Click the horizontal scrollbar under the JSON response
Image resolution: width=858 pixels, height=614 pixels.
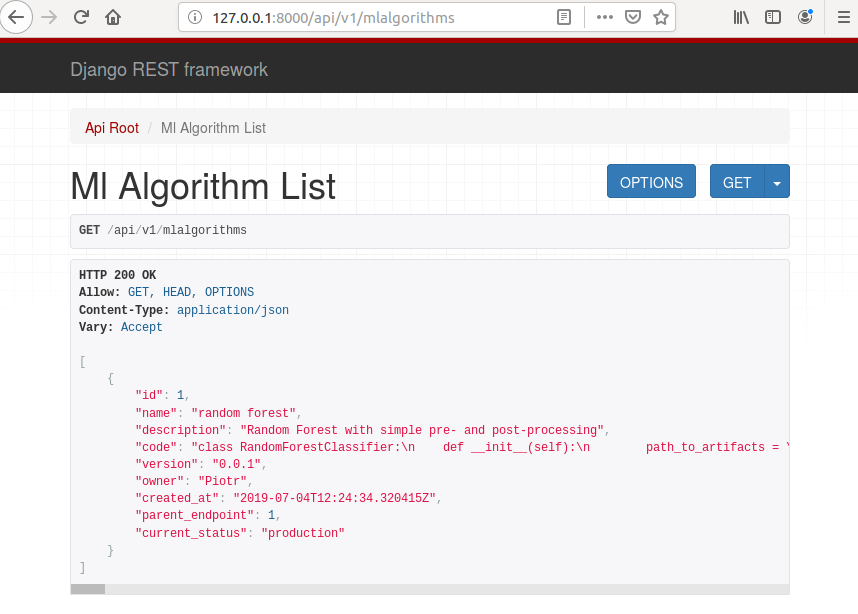430,589
